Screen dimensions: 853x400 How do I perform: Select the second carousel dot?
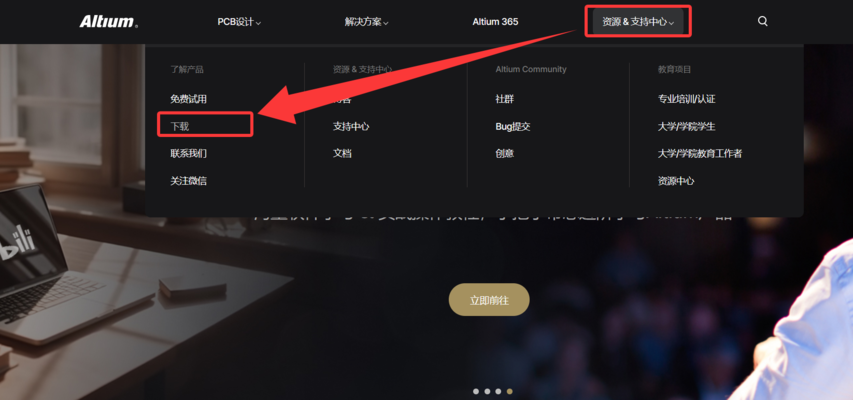(487, 391)
